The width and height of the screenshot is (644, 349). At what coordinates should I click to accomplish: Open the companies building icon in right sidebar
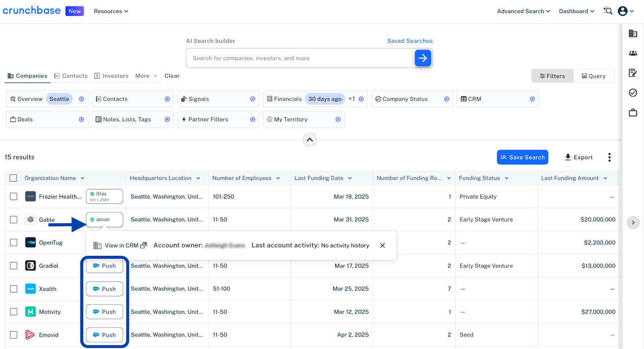(633, 33)
